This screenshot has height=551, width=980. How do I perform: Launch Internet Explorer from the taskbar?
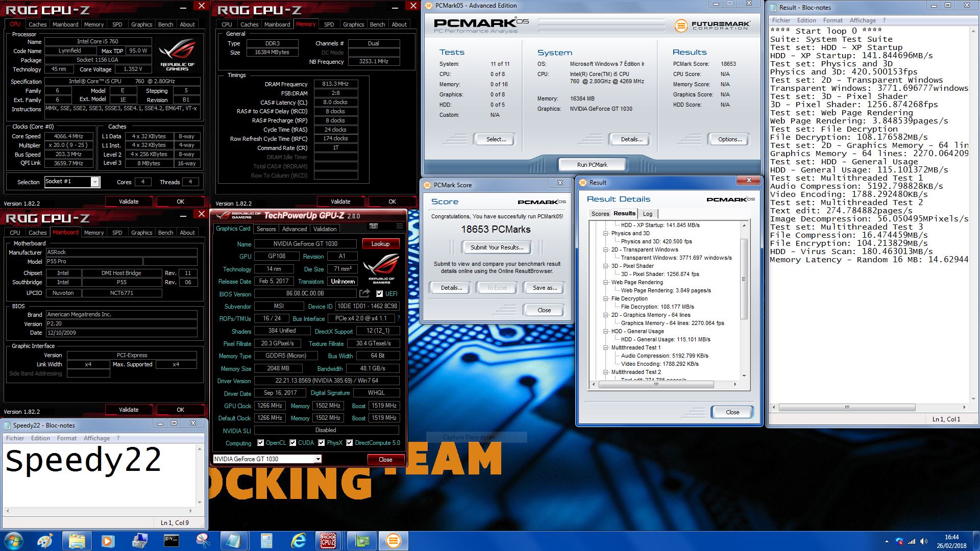click(x=298, y=541)
